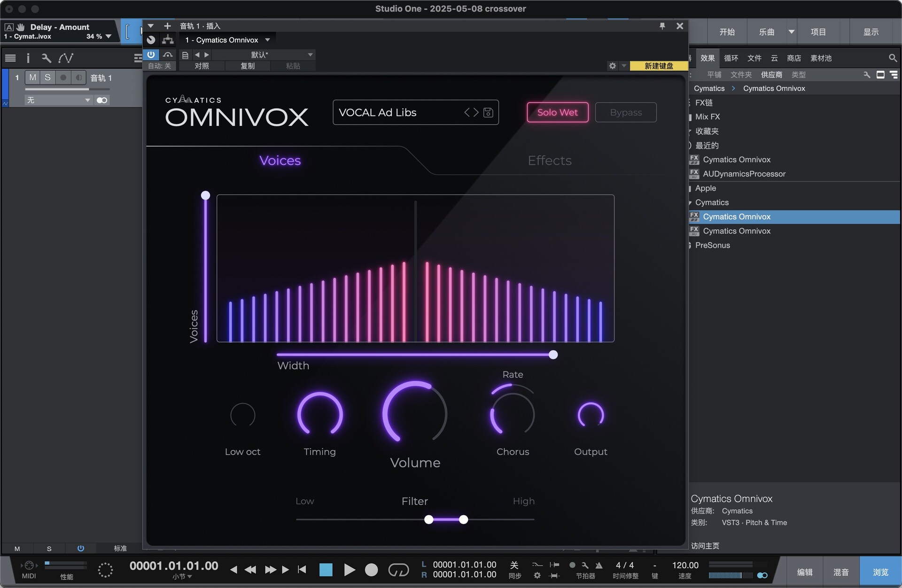The width and height of the screenshot is (902, 588).
Task: Go to next Omnivox preset chevron
Action: coord(476,112)
